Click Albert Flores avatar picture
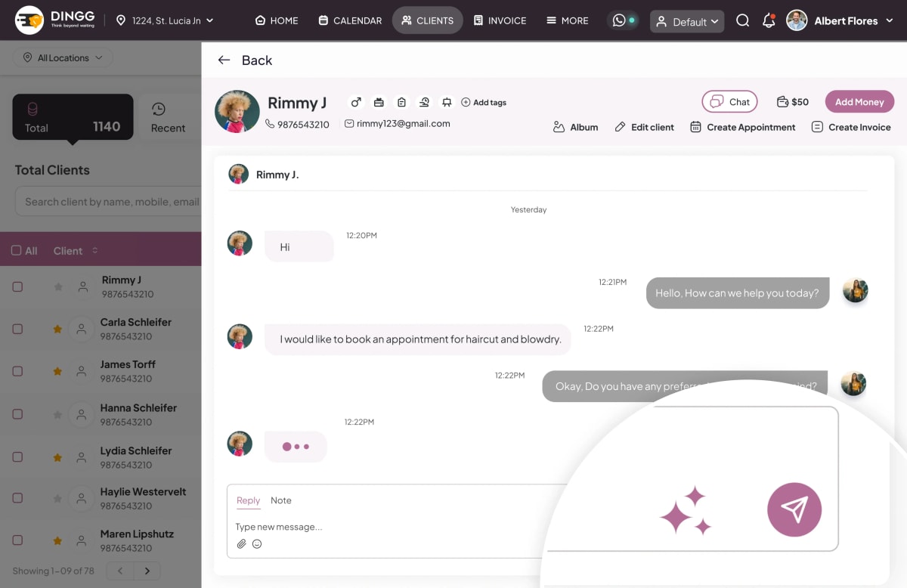The height and width of the screenshot is (588, 907). (797, 20)
